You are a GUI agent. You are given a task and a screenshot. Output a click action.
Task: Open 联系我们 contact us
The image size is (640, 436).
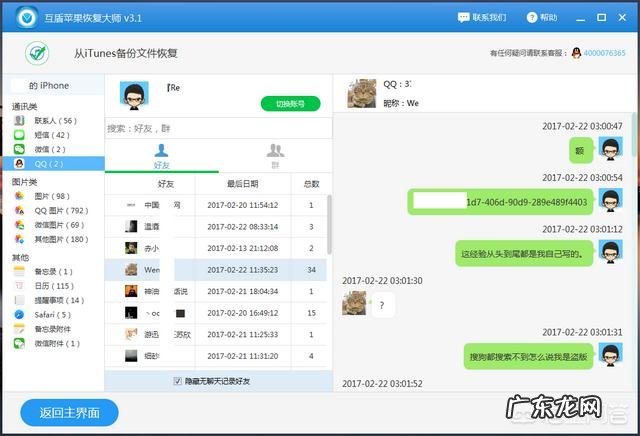click(482, 18)
